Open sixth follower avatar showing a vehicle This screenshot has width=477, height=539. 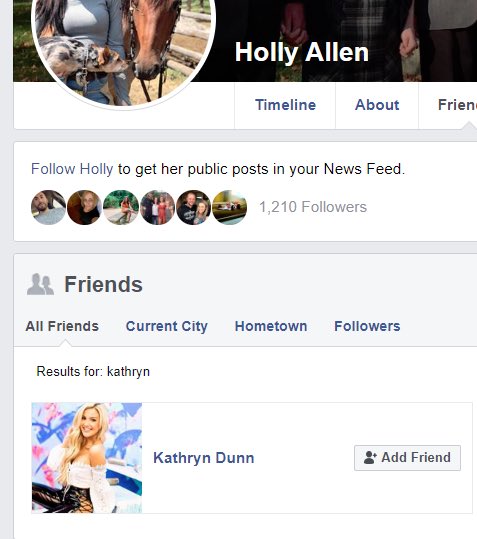230,207
